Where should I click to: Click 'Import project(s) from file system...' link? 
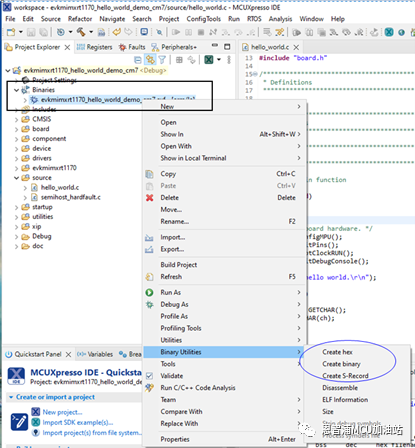click(x=92, y=433)
